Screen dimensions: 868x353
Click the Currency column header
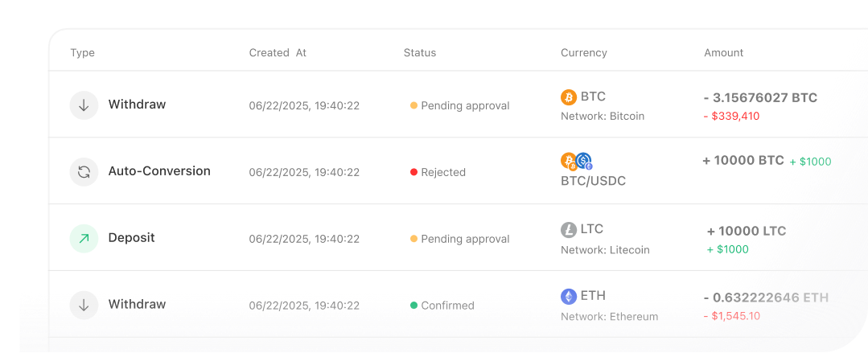click(x=584, y=53)
